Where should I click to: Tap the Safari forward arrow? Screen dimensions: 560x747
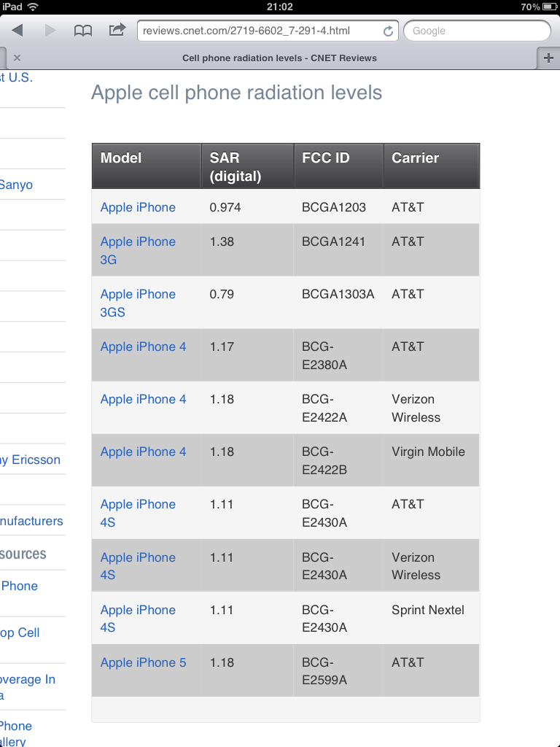(x=50, y=31)
